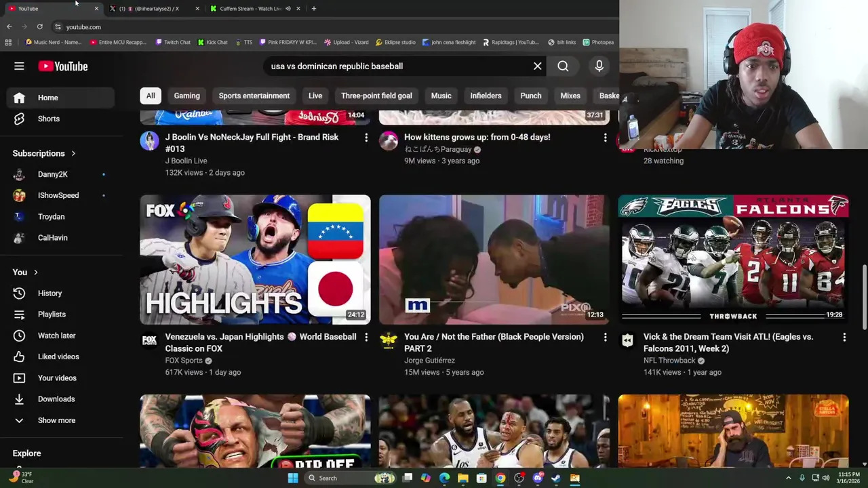Select the Gaming filter chip
868x488 pixels.
tap(186, 96)
